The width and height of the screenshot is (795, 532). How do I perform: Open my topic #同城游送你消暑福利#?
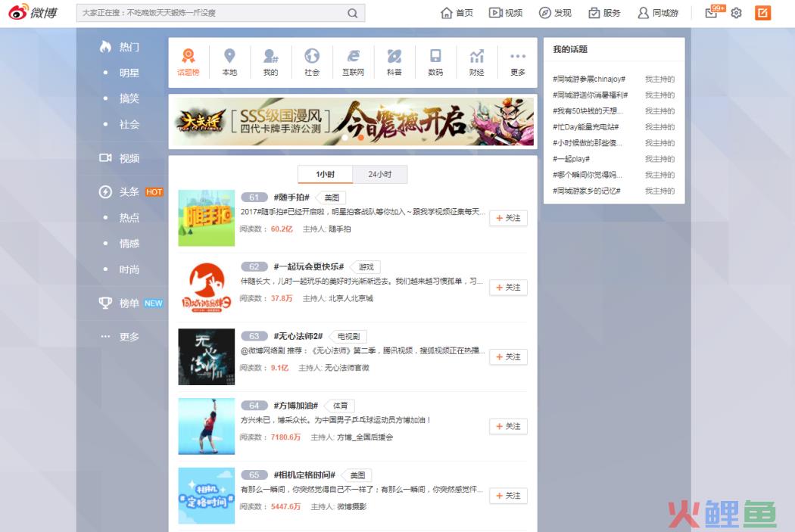pos(590,95)
